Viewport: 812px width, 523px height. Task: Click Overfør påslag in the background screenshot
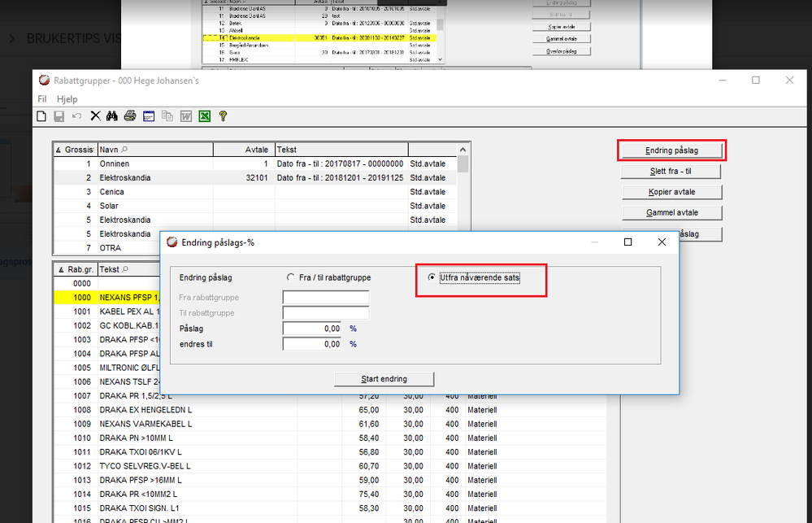(562, 51)
